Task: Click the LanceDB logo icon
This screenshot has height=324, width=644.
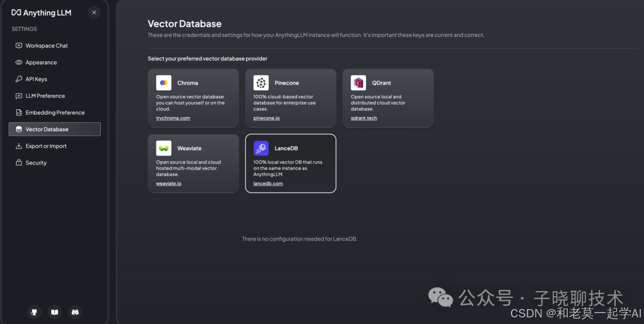Action: (261, 148)
